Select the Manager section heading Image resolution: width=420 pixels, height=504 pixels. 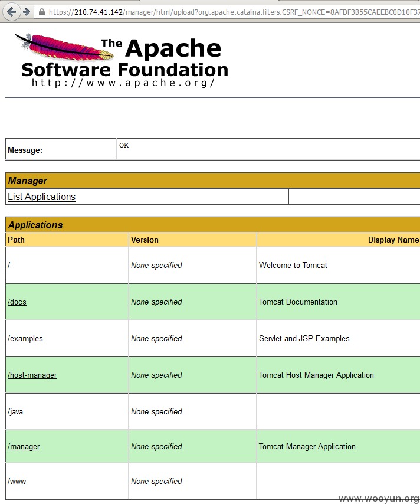pyautogui.click(x=28, y=181)
